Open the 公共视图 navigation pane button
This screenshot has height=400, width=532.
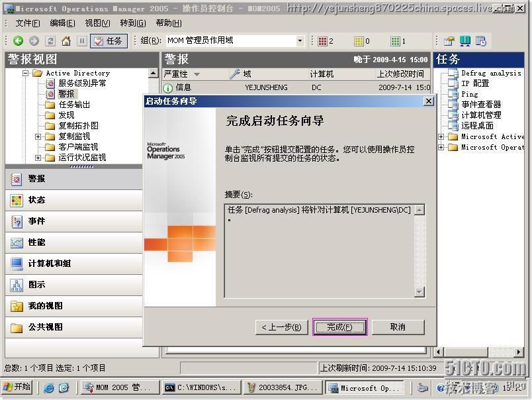(x=74, y=327)
